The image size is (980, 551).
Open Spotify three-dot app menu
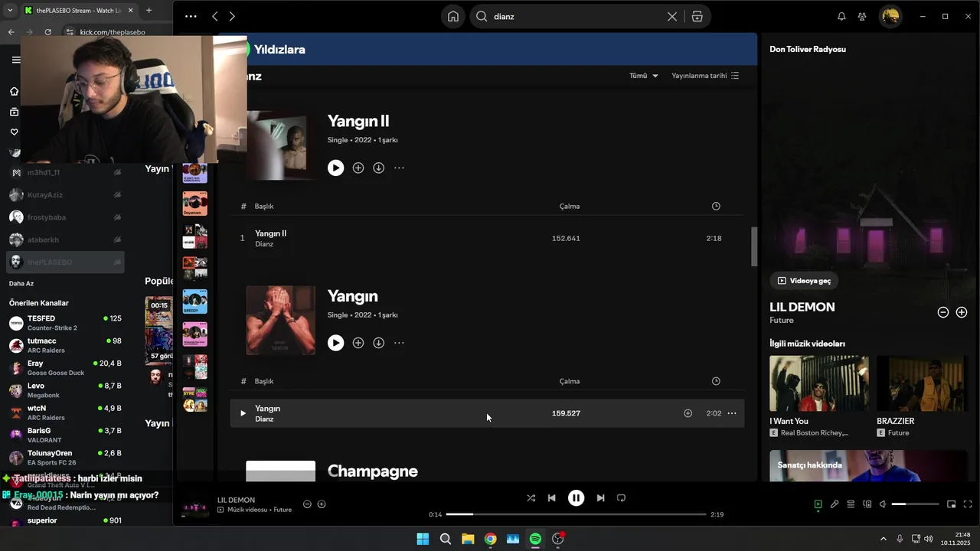pyautogui.click(x=191, y=17)
